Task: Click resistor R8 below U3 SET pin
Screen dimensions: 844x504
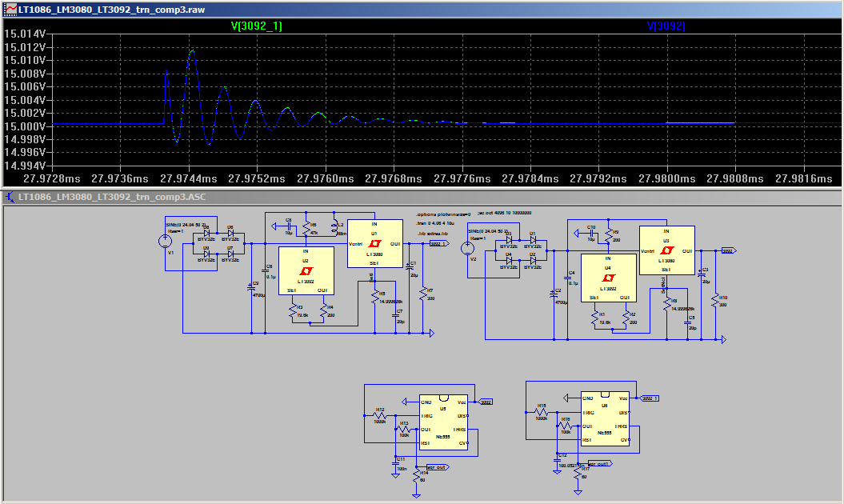Action: (667, 304)
